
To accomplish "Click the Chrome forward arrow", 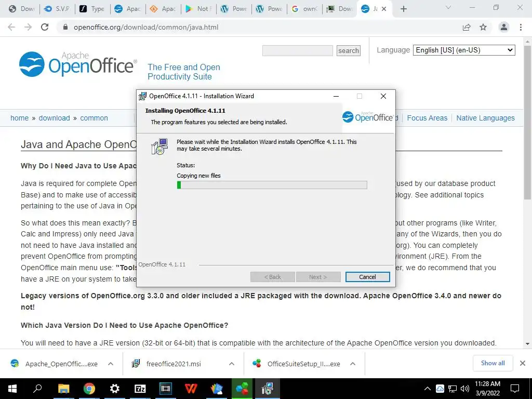I will pyautogui.click(x=28, y=27).
